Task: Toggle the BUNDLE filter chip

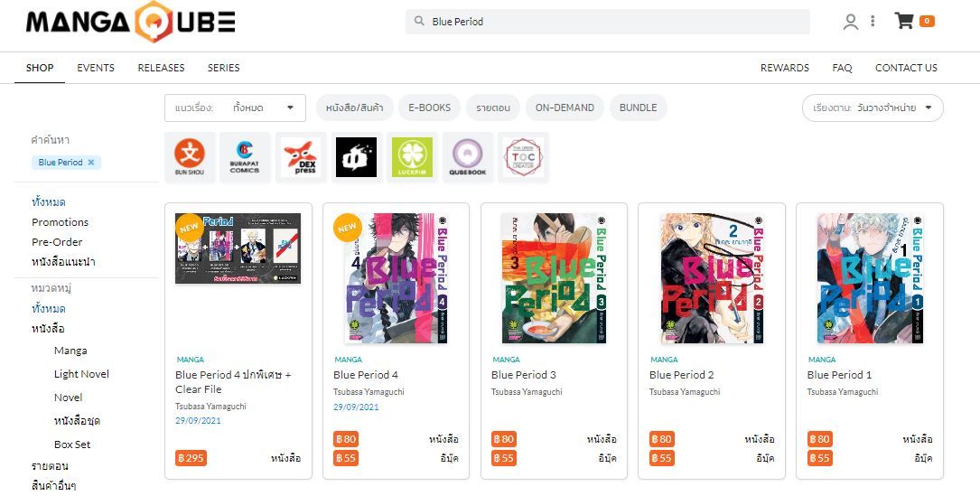Action: 638,108
